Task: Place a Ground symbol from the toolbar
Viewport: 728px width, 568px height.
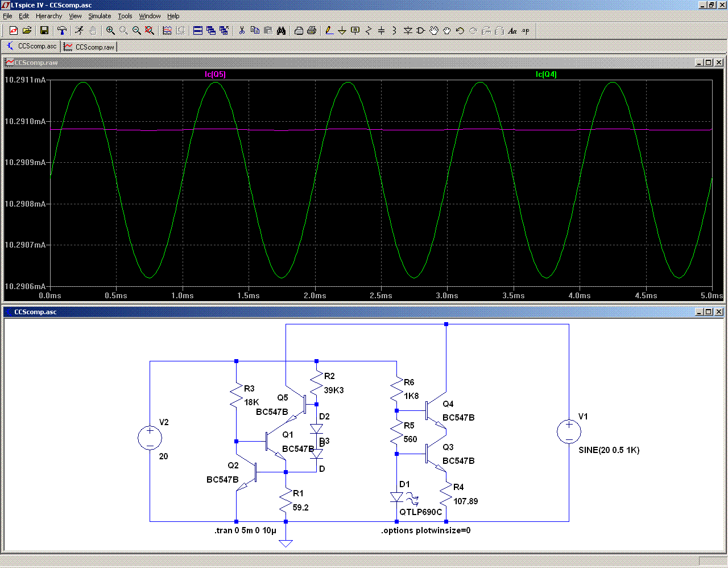Action: point(342,31)
